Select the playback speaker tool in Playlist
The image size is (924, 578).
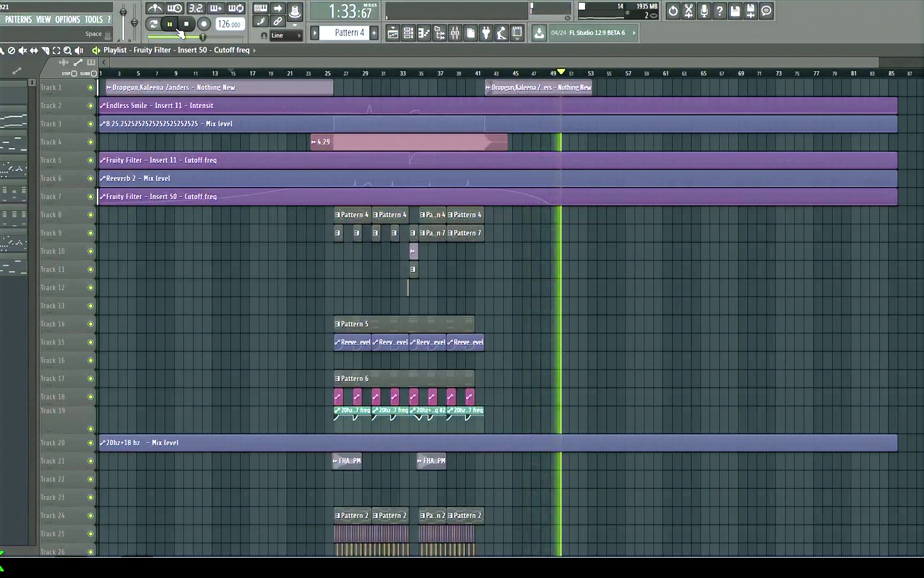tap(79, 50)
